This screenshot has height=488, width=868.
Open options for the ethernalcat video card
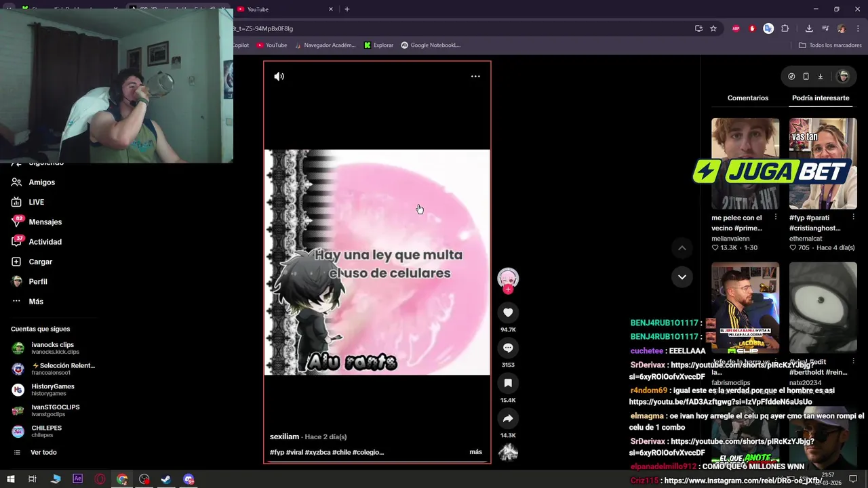pos(853,218)
